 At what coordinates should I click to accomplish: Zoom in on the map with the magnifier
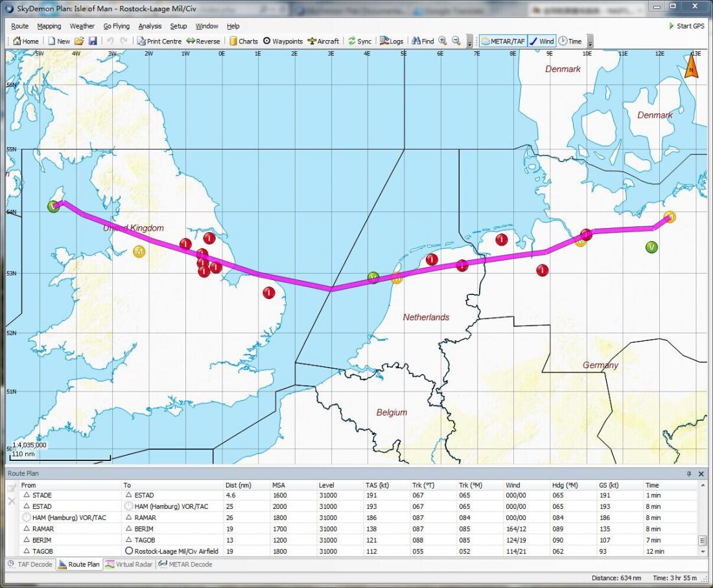(443, 41)
